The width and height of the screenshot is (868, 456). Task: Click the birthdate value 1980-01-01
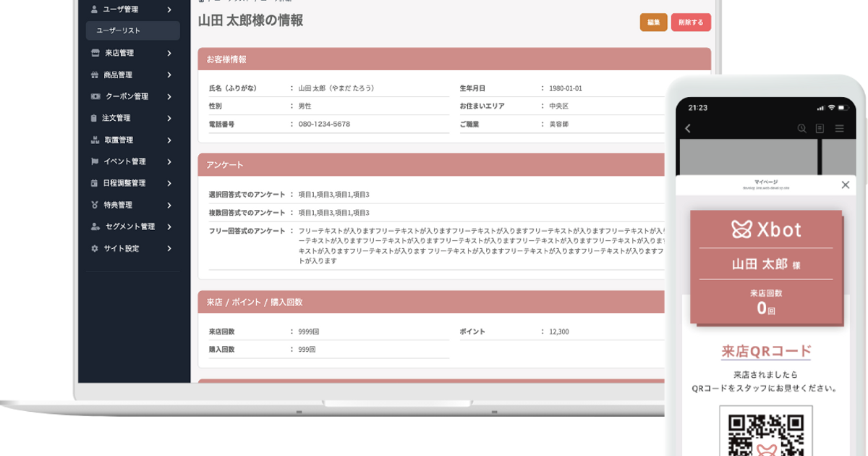tap(566, 88)
